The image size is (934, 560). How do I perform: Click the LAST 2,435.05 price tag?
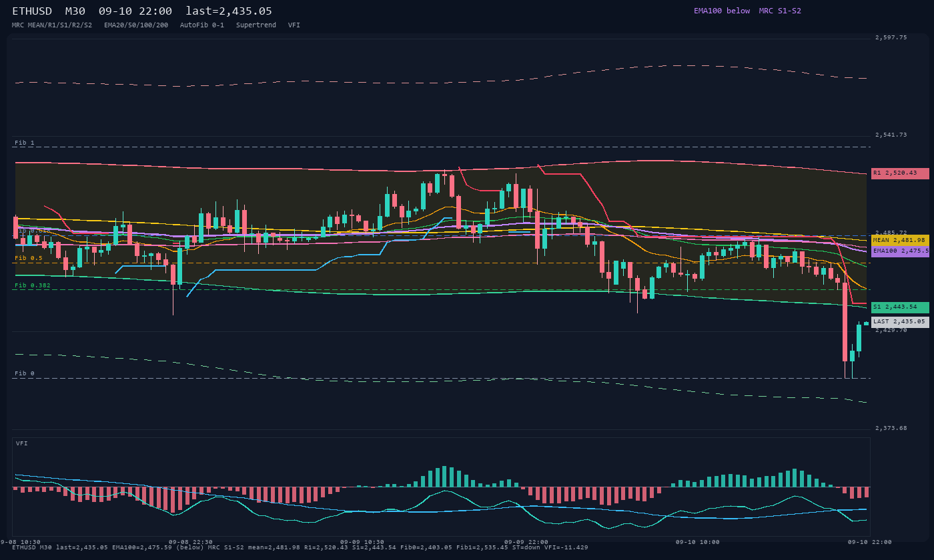click(900, 322)
